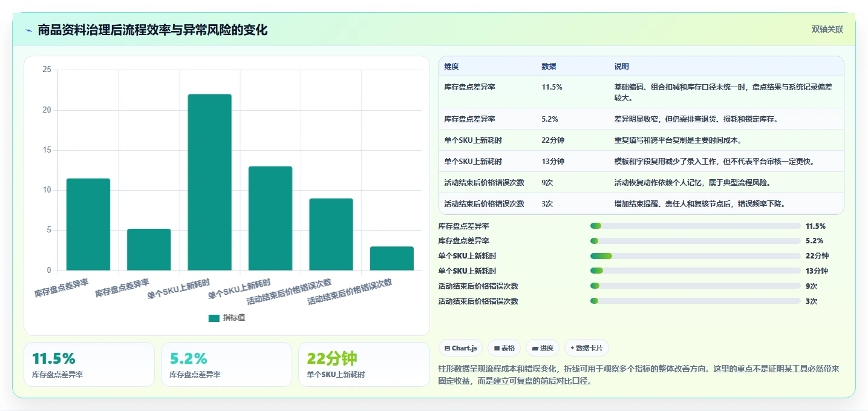Click the lightning icon beside the page title

coord(28,30)
